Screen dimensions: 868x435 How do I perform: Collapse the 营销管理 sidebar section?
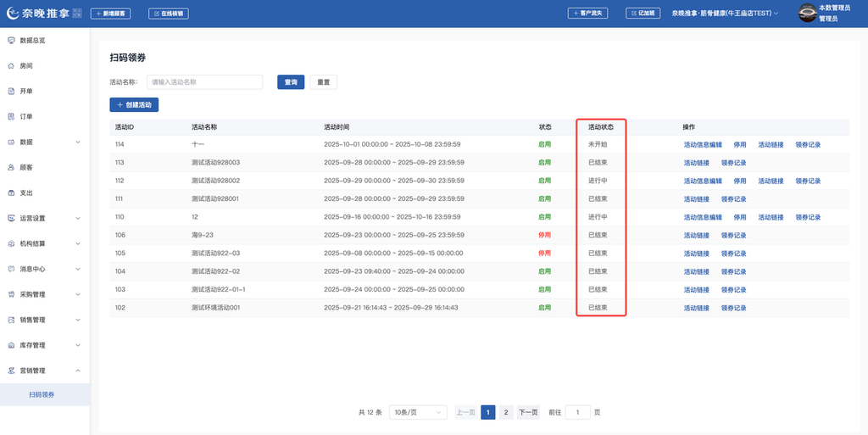tap(78, 371)
